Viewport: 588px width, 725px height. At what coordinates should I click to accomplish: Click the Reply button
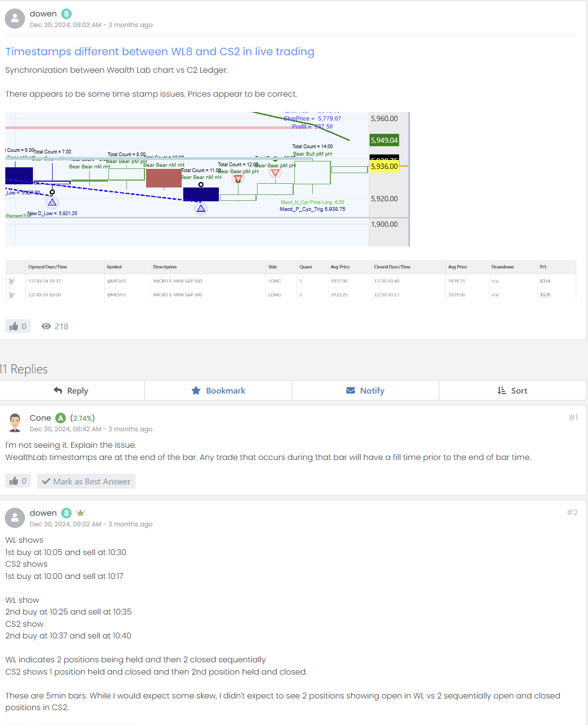(x=72, y=390)
